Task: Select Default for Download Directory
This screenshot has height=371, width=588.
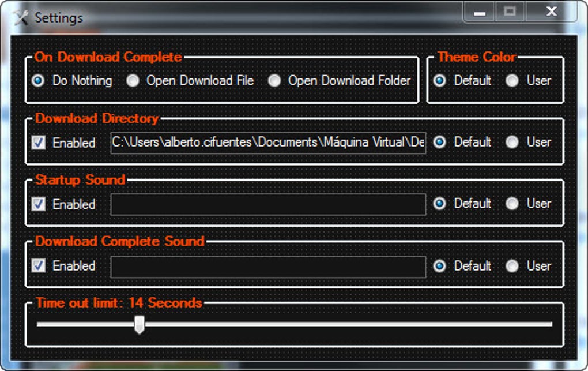Action: click(x=440, y=143)
